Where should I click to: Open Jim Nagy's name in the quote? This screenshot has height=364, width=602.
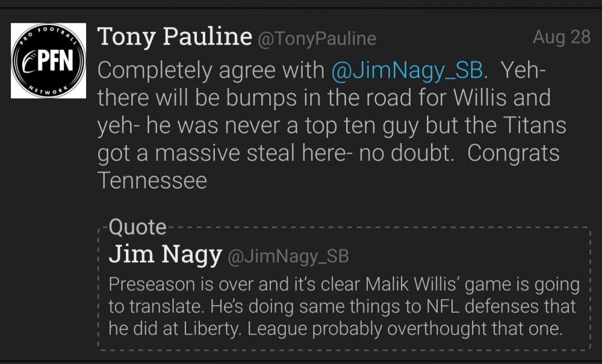[165, 255]
